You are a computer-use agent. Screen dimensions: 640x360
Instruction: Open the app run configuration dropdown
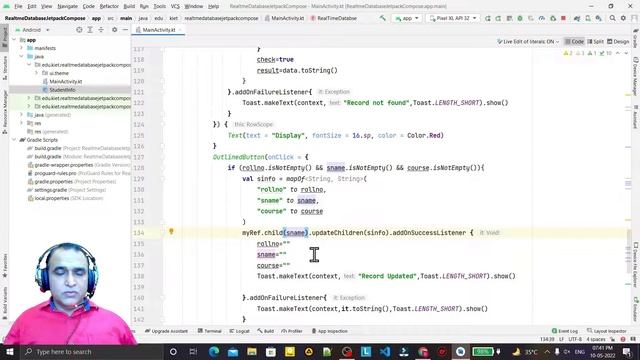[x=407, y=18]
